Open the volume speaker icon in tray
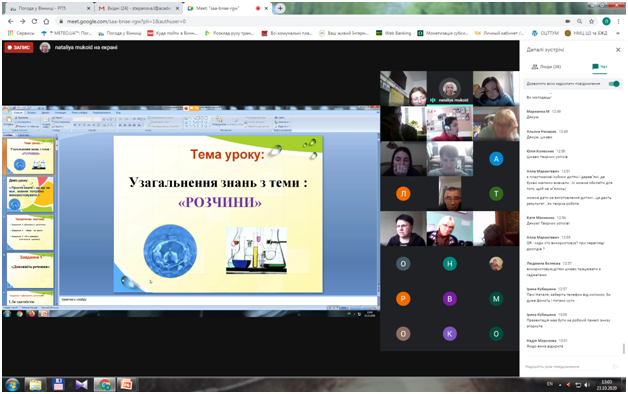The height and width of the screenshot is (394, 628). click(587, 385)
